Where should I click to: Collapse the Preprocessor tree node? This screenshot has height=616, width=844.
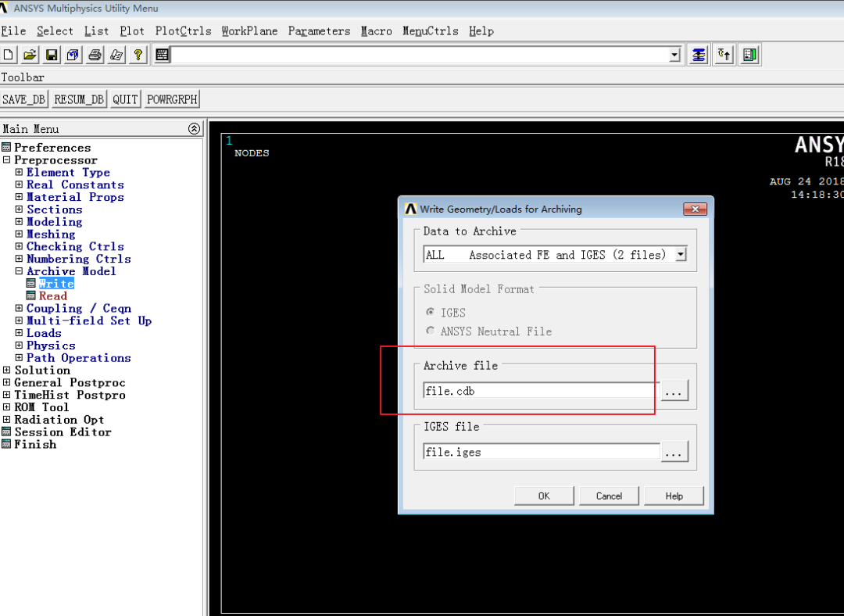coord(6,160)
